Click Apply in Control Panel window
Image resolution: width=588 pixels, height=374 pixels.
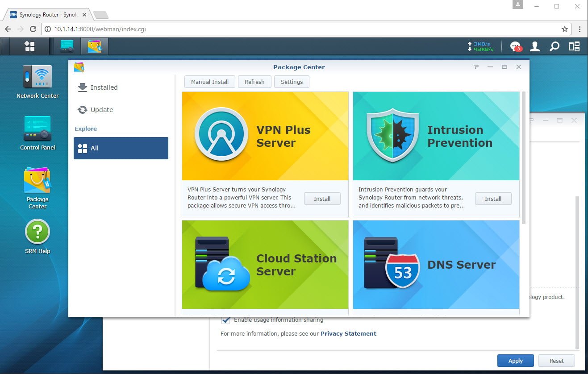pyautogui.click(x=516, y=361)
